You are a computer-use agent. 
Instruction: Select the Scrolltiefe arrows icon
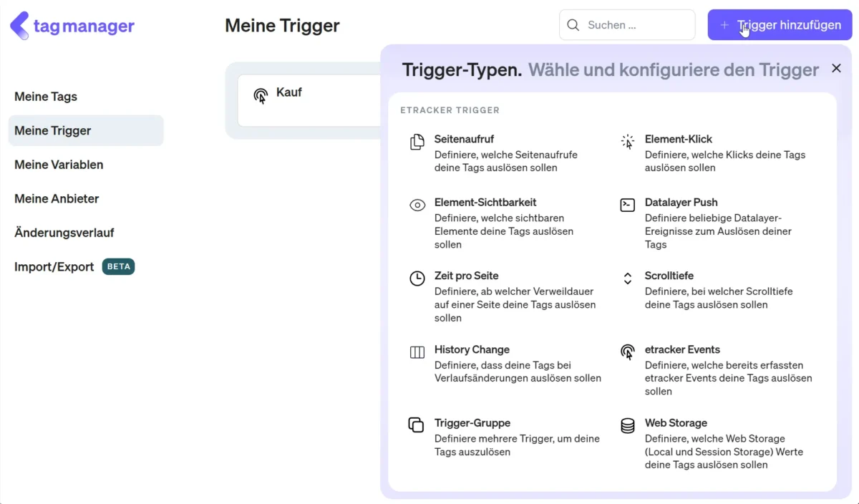627,278
